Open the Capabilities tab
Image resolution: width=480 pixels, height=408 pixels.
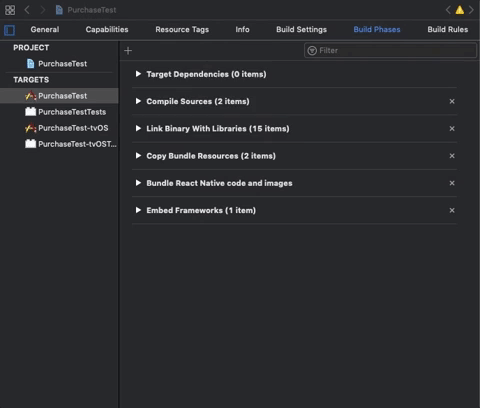(x=107, y=29)
